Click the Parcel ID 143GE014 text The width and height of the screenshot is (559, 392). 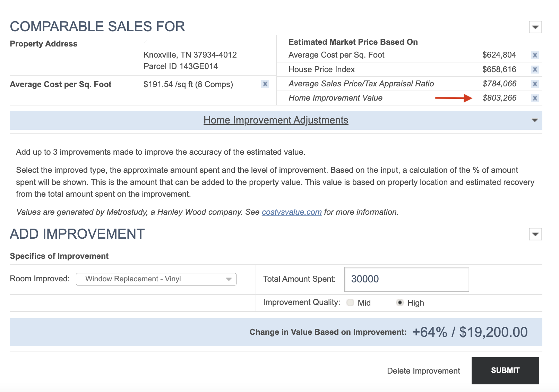[x=181, y=66]
